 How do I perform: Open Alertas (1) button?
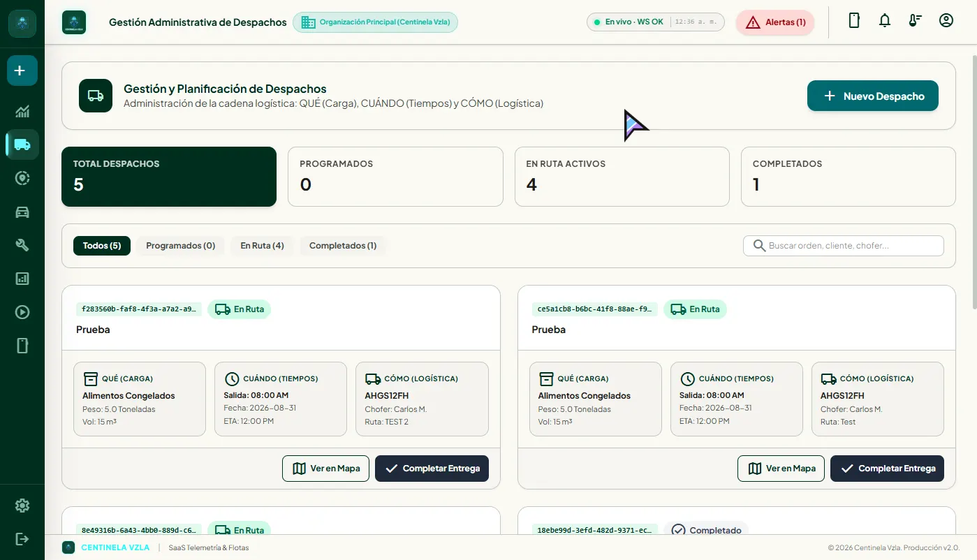click(x=775, y=22)
